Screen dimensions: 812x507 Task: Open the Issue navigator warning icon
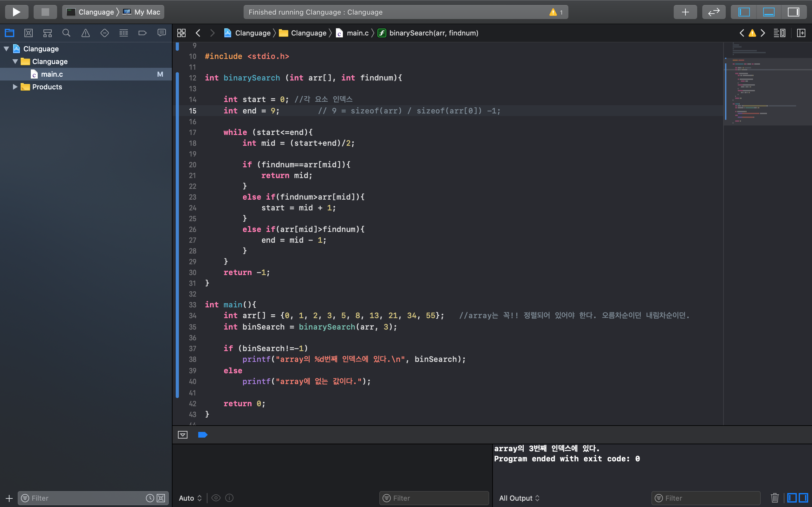click(x=86, y=33)
